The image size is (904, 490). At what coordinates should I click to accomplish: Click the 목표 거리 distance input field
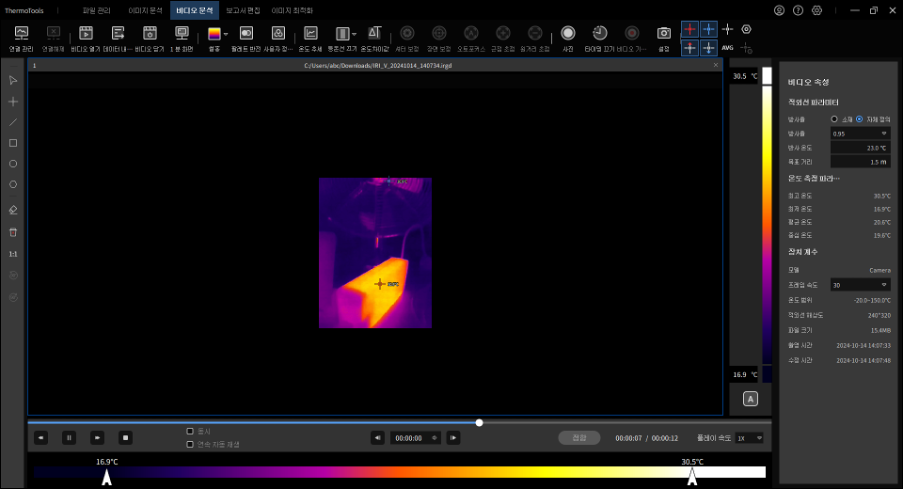coord(860,161)
